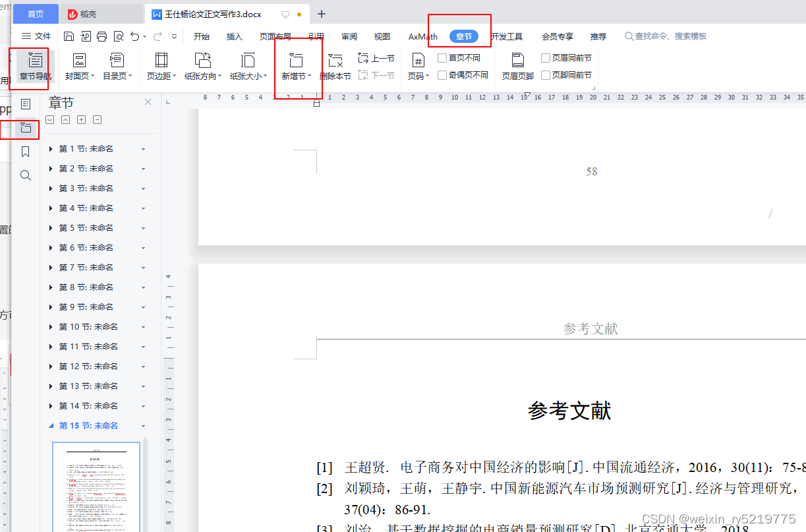Click the 目录页 table of contents icon
806x532 pixels.
117,61
